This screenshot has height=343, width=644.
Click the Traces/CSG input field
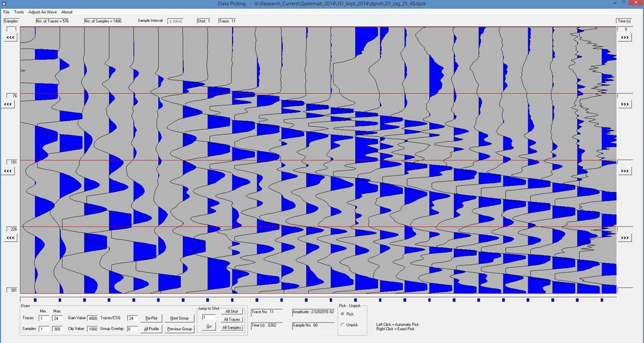click(x=132, y=318)
